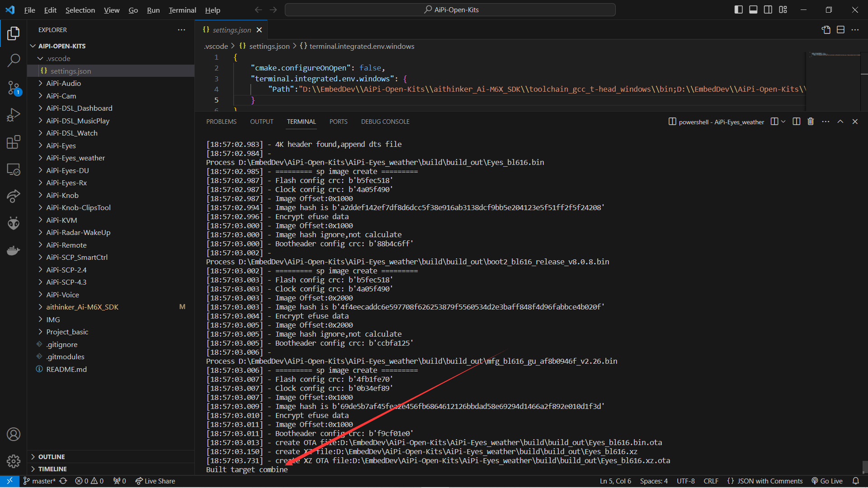Viewport: 868px width, 488px height.
Task: Close the terminal panel
Action: pos(855,122)
